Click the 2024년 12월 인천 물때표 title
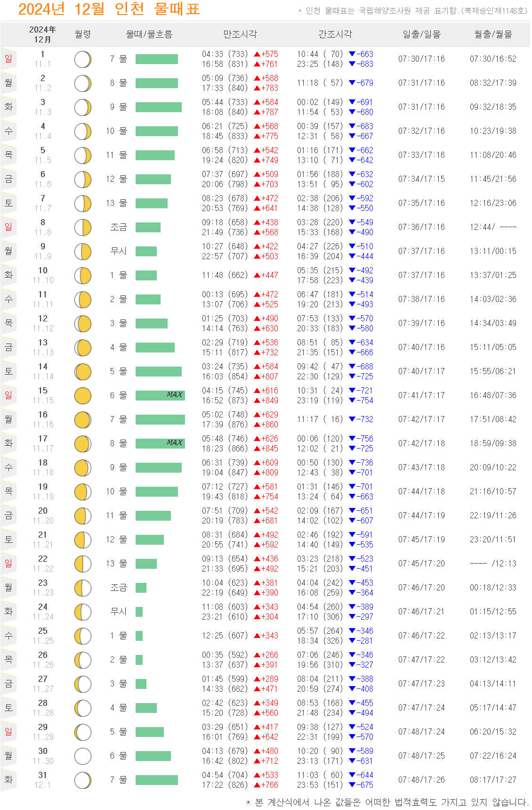The height and width of the screenshot is (810, 532). [x=109, y=9]
